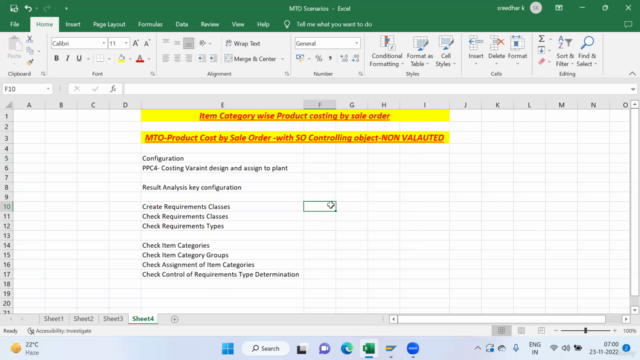The image size is (640, 360).
Task: Click the yellow Fill Color button
Action: 121,59
